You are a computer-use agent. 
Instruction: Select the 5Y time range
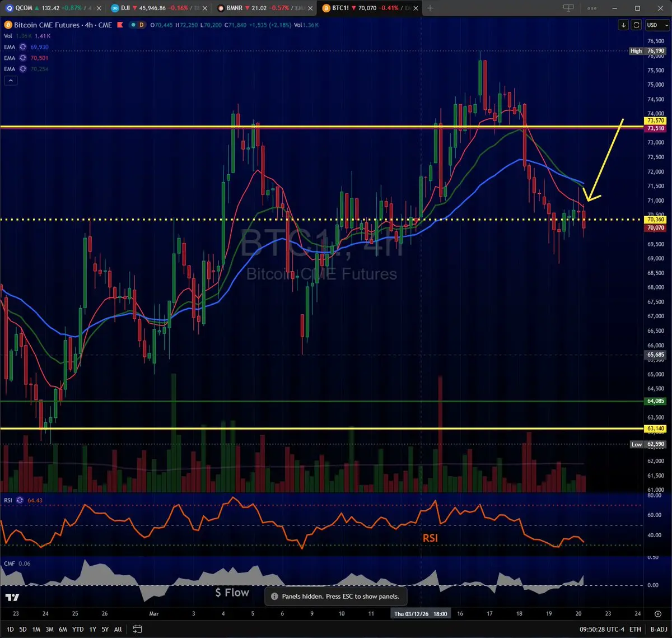[105, 630]
